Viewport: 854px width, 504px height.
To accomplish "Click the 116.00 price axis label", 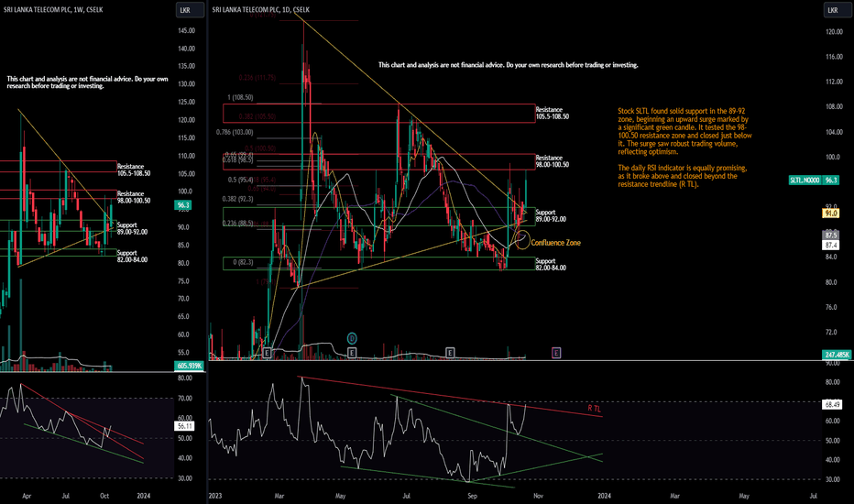I will (x=834, y=57).
